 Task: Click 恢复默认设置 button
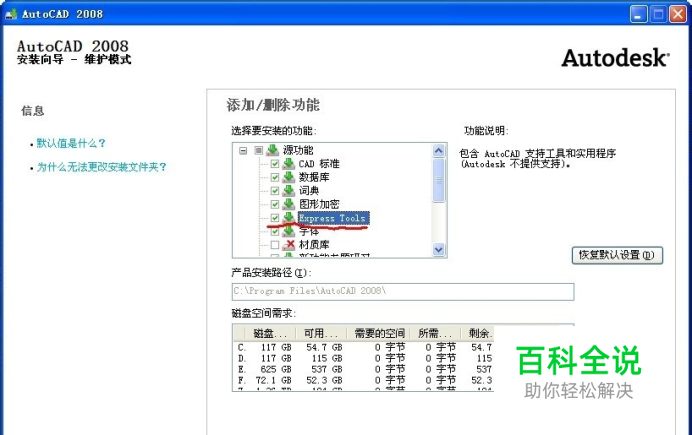[617, 255]
